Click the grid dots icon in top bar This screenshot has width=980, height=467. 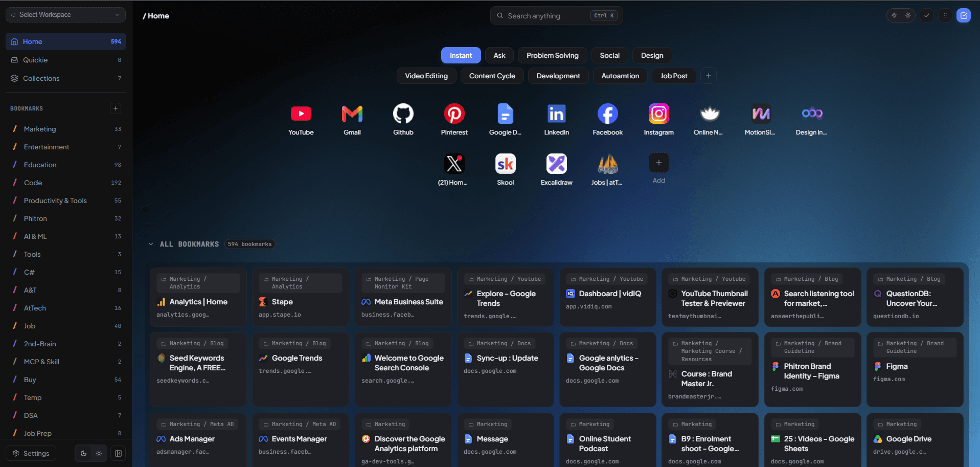coord(945,15)
